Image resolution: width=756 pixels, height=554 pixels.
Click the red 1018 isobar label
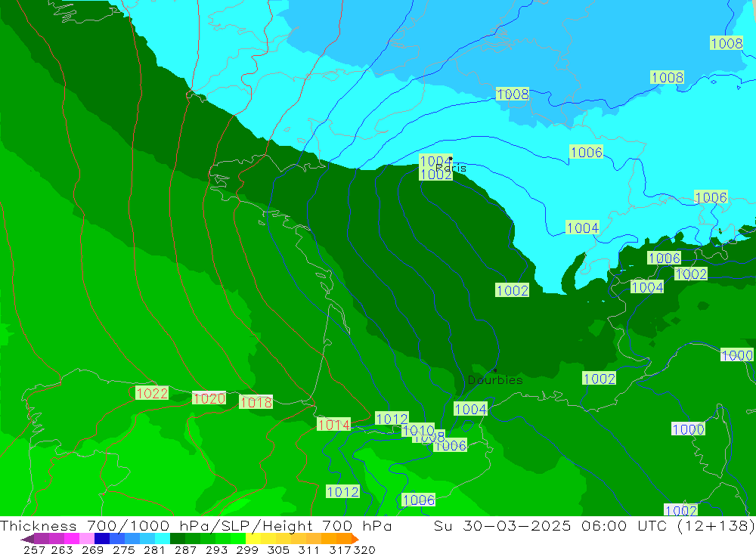click(256, 401)
